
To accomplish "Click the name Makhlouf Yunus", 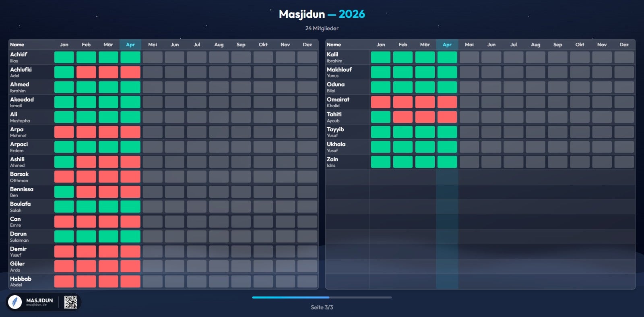I will coord(339,72).
